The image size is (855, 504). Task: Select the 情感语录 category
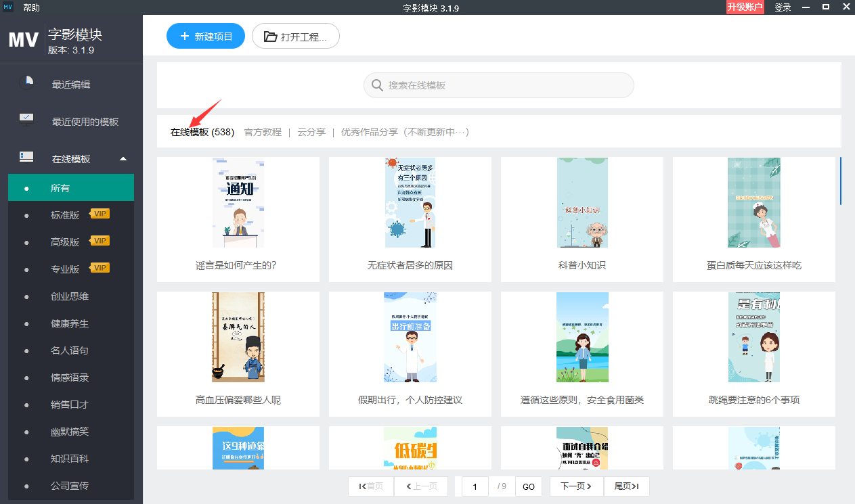pyautogui.click(x=71, y=377)
